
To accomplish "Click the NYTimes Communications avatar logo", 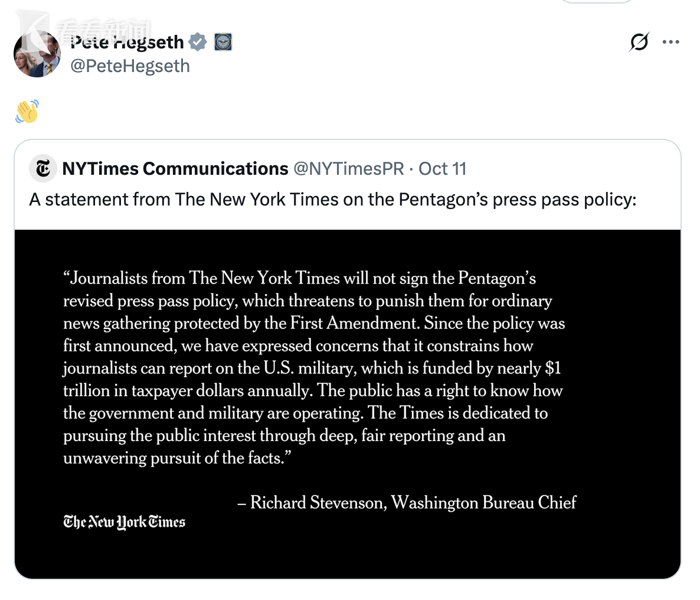I will click(x=42, y=169).
